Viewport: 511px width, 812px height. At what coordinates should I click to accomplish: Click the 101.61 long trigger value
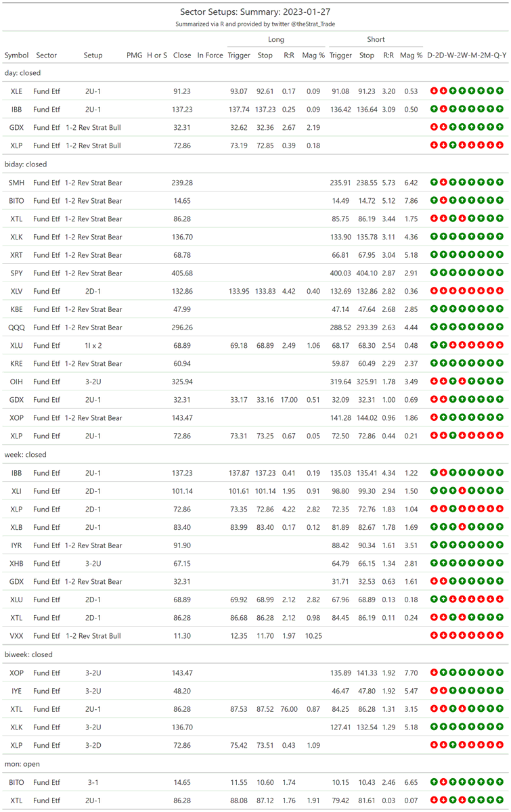(x=239, y=491)
